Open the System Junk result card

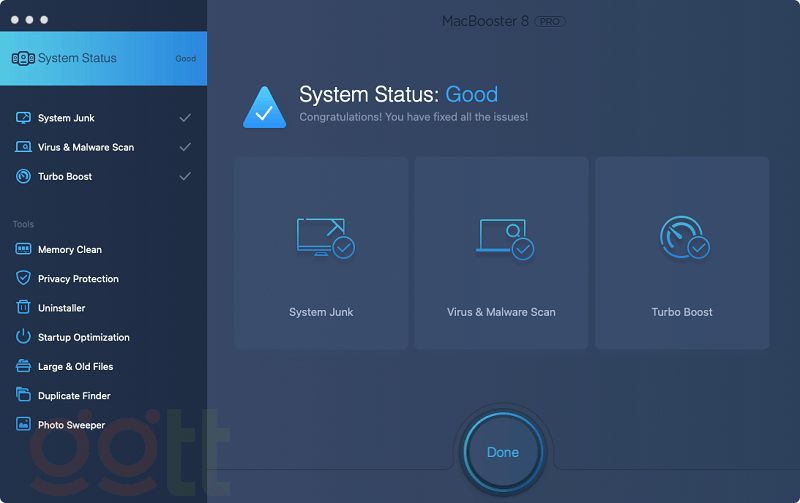point(321,253)
